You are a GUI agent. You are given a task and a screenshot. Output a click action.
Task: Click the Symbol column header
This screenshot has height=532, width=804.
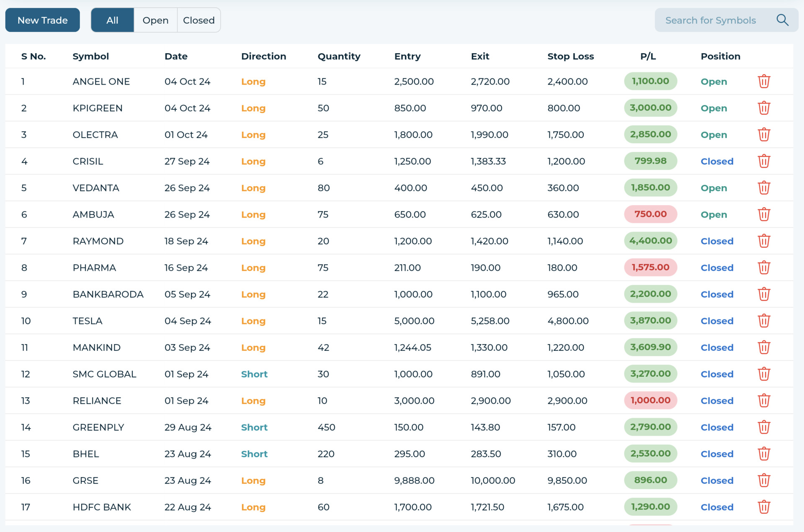91,56
